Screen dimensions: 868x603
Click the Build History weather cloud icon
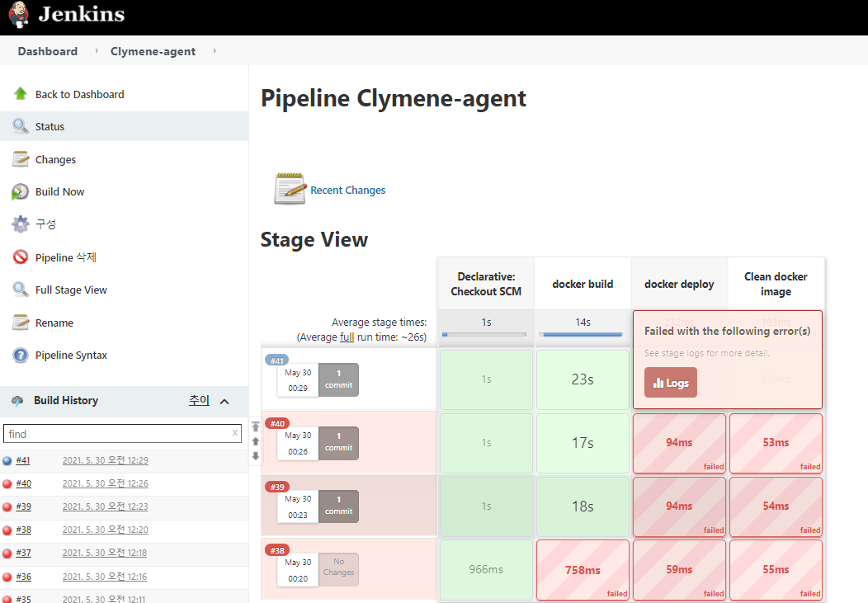[x=17, y=401]
